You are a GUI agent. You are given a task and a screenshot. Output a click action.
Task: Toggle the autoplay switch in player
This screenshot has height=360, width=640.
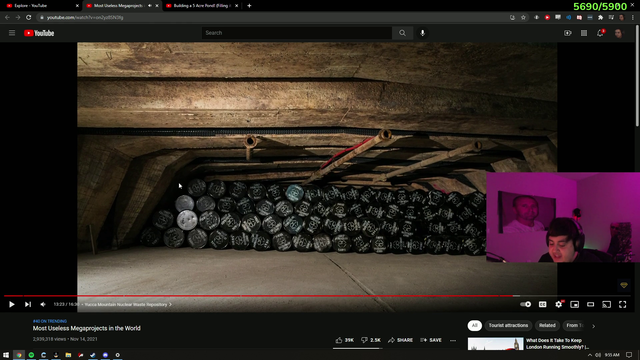coord(526,304)
